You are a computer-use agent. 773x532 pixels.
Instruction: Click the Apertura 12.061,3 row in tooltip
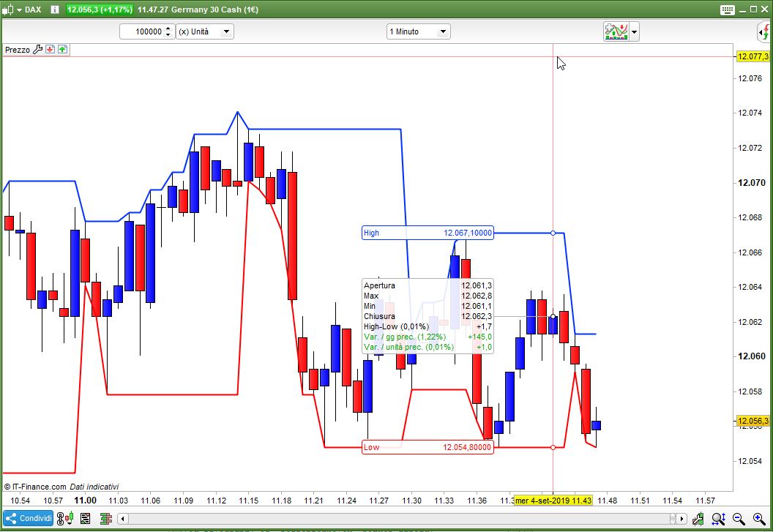click(427, 285)
